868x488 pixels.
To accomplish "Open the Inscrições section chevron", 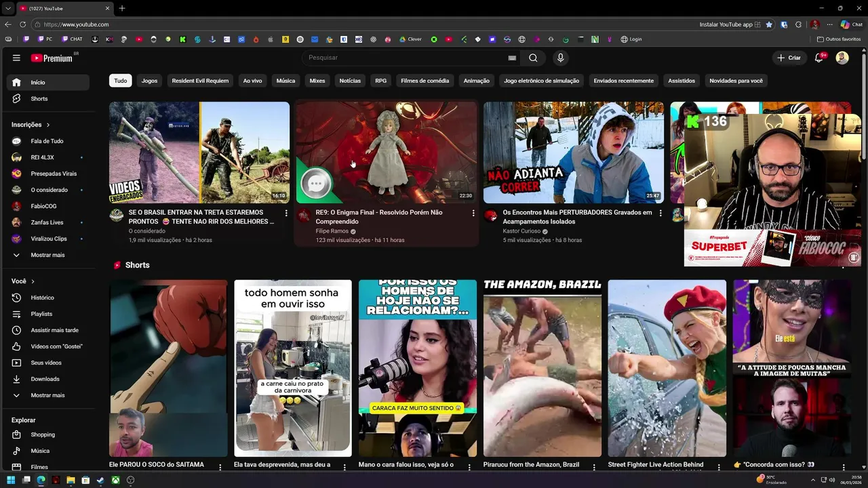I will coord(48,125).
